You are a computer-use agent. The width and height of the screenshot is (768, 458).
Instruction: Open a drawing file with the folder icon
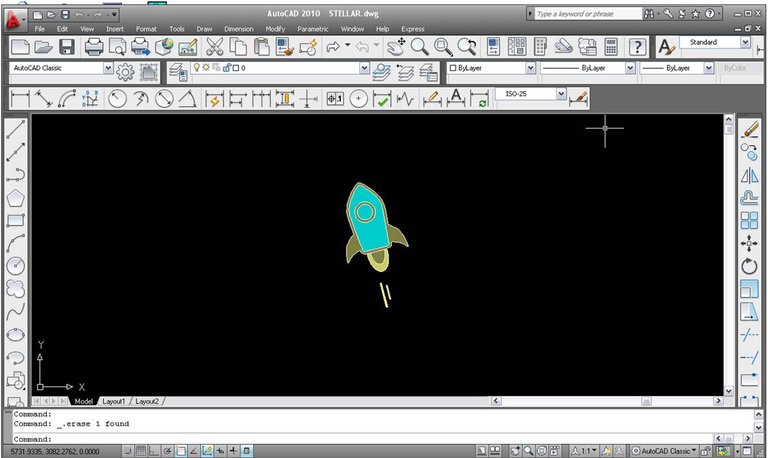tap(44, 47)
